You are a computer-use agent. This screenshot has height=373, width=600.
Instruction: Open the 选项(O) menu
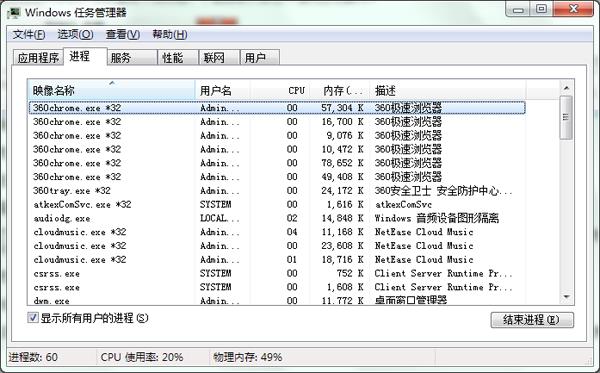[x=75, y=34]
